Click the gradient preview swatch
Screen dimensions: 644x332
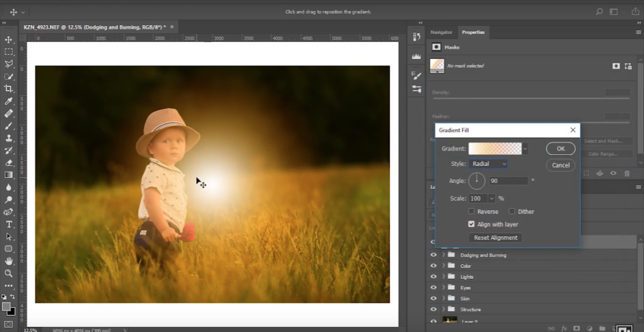495,148
